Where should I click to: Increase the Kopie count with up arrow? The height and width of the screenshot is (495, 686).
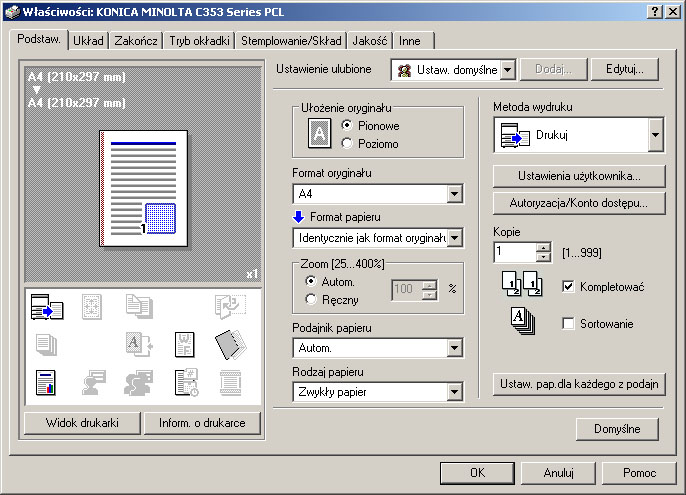tap(543, 247)
